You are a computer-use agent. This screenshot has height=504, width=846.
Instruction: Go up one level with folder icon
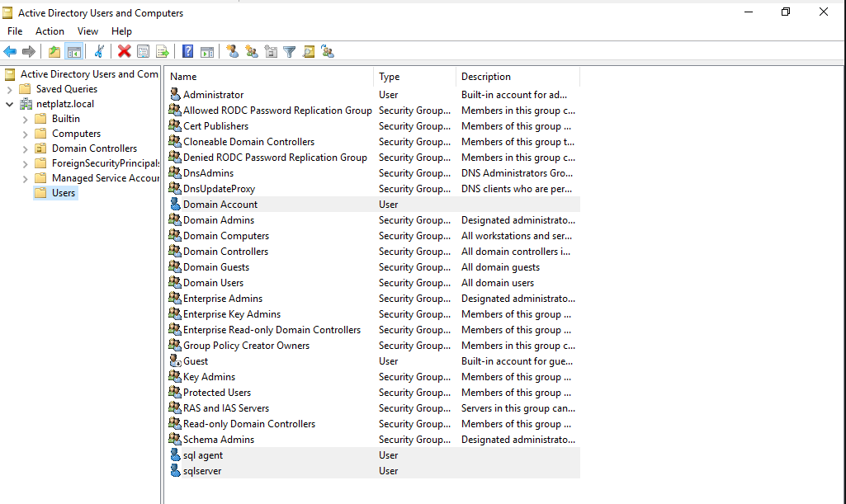click(54, 52)
